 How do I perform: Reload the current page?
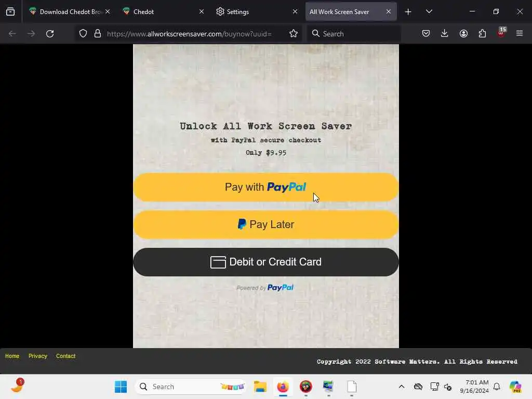coord(50,34)
